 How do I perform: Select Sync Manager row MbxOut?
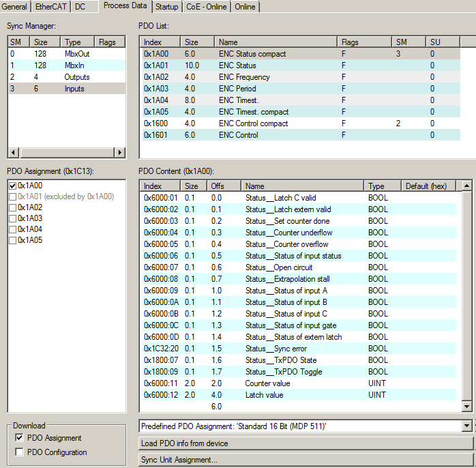(67, 54)
